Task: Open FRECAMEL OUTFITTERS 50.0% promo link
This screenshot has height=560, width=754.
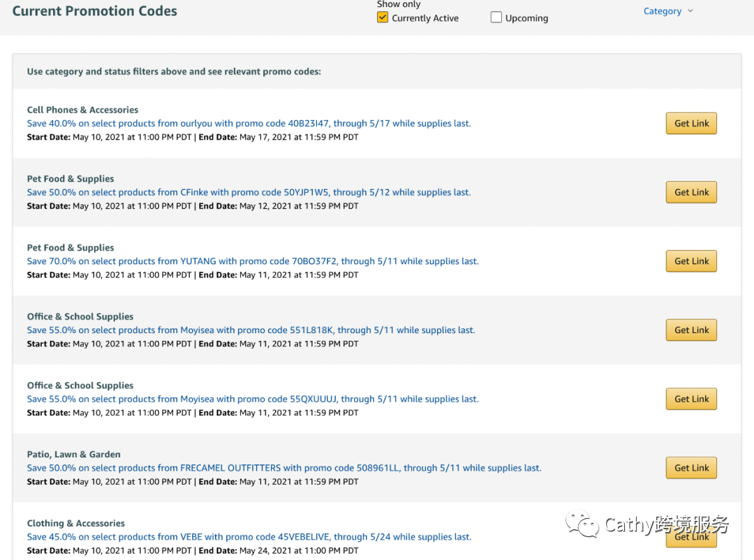Action: [283, 468]
